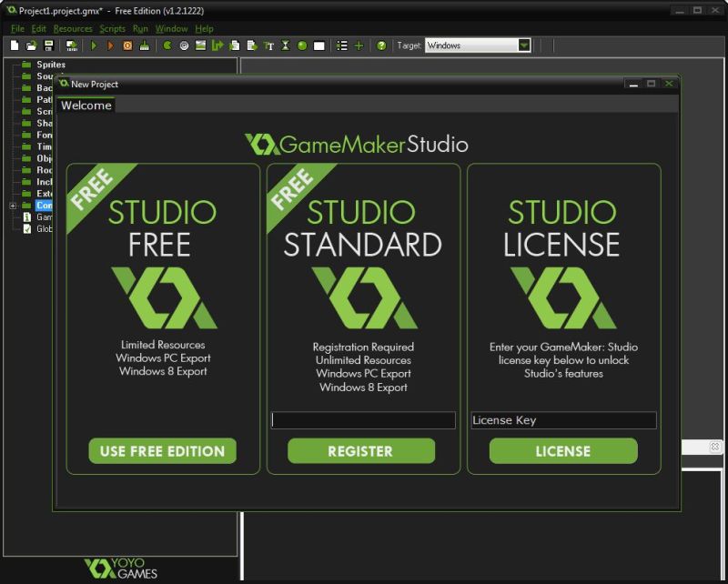Save the project with the floppy icon
Screen dimensions: 728x584
(x=48, y=45)
